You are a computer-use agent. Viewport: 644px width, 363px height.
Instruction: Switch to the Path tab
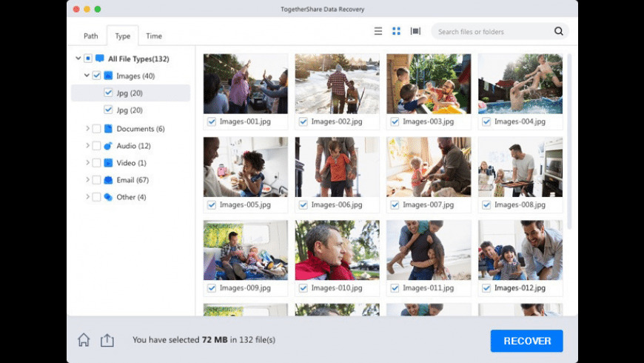pyautogui.click(x=91, y=36)
